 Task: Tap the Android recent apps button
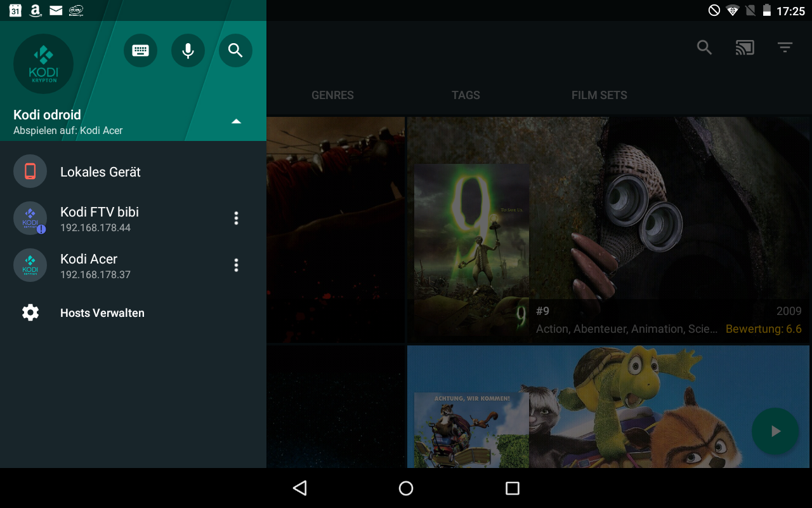point(513,488)
